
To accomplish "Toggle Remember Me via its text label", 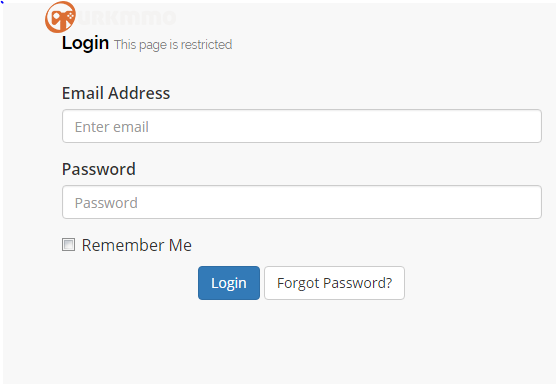I will tap(137, 245).
